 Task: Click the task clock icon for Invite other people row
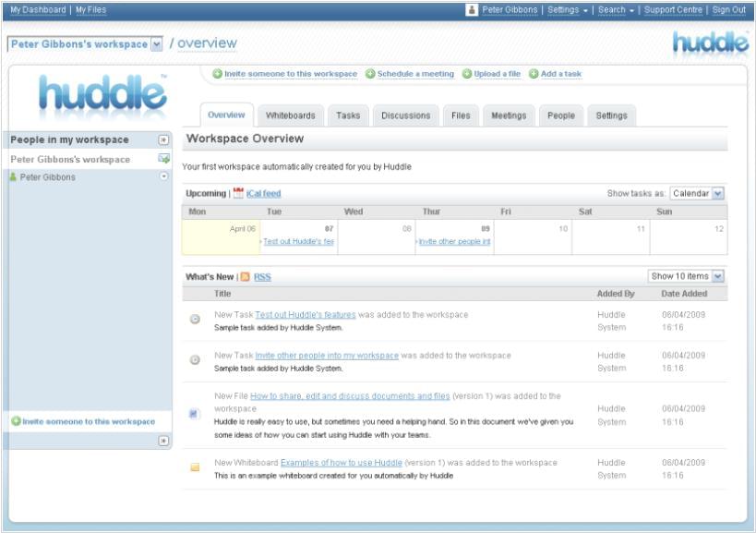pyautogui.click(x=195, y=360)
